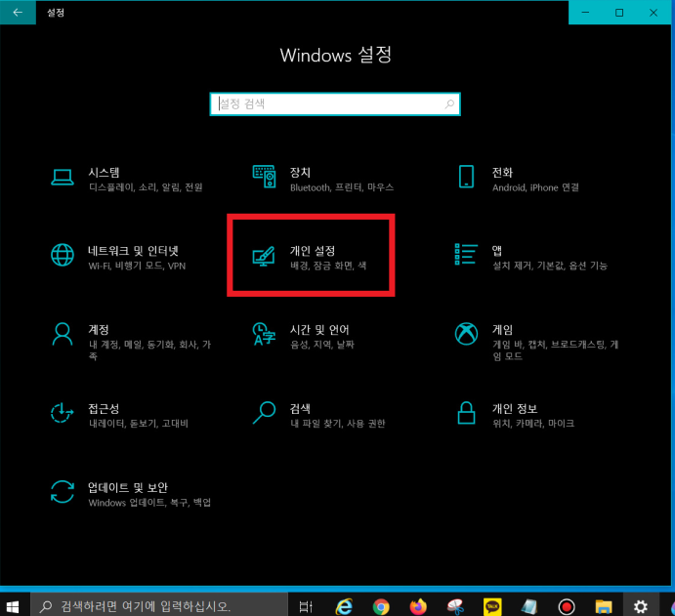Viewport: 675px width, 616px height.
Task: Open 개인 설정 label
Action: pos(313,251)
